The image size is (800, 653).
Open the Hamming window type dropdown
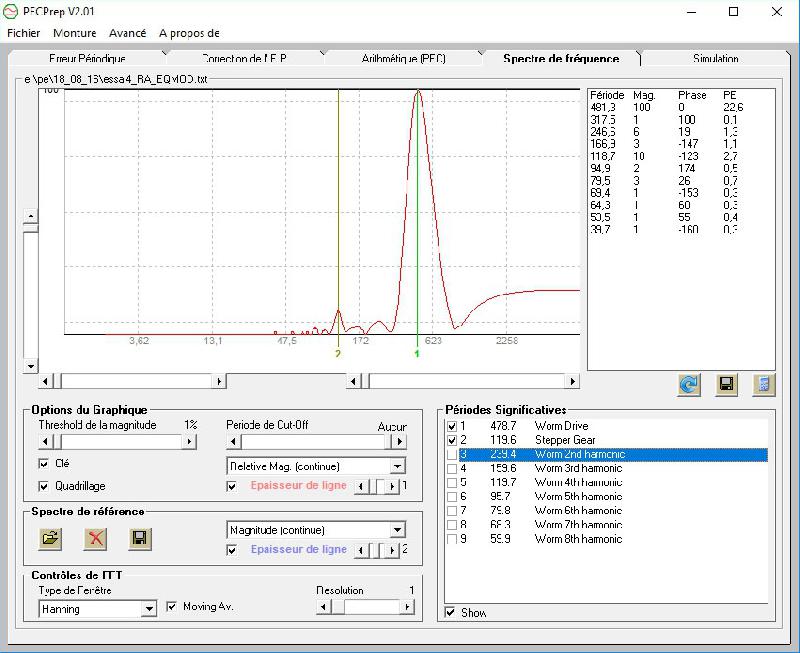click(148, 609)
